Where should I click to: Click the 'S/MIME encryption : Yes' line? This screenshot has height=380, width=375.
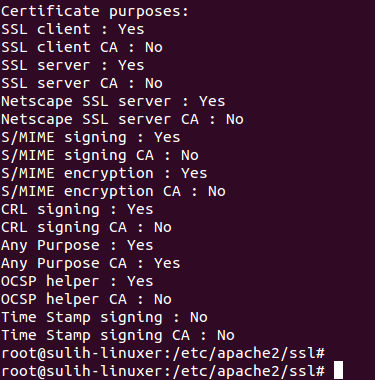pyautogui.click(x=104, y=173)
